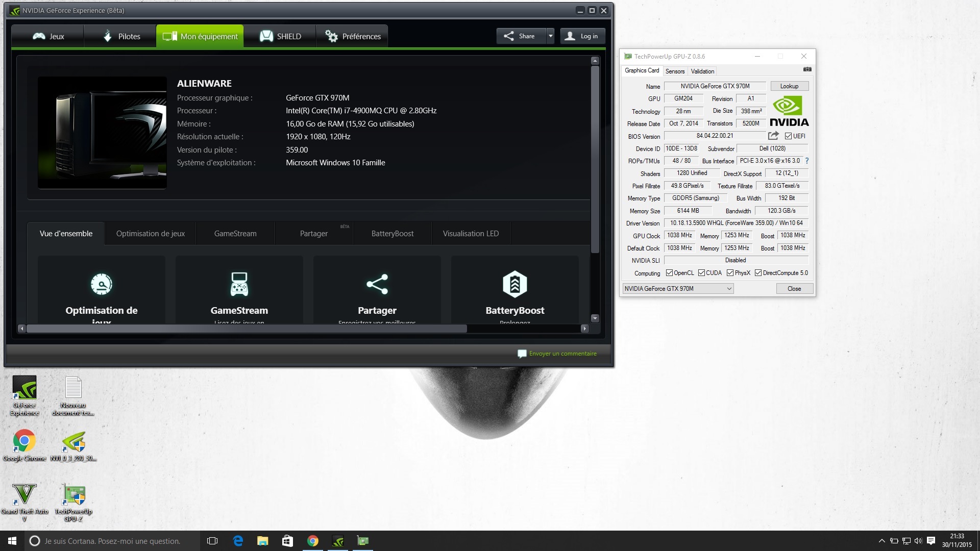The height and width of the screenshot is (551, 980).
Task: Click the Partager share icon card
Action: click(x=377, y=290)
